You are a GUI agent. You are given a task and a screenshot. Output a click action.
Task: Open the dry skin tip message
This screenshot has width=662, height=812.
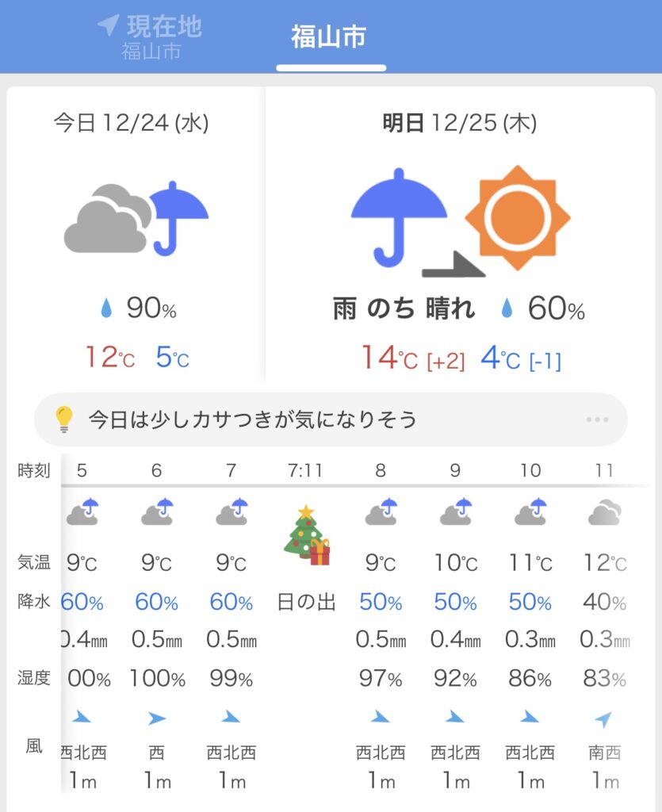point(252,419)
